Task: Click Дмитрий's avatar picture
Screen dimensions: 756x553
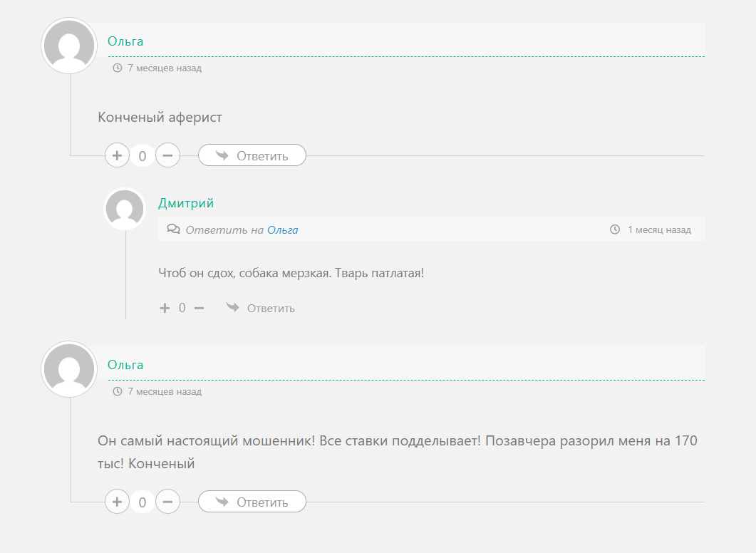Action: 125,209
